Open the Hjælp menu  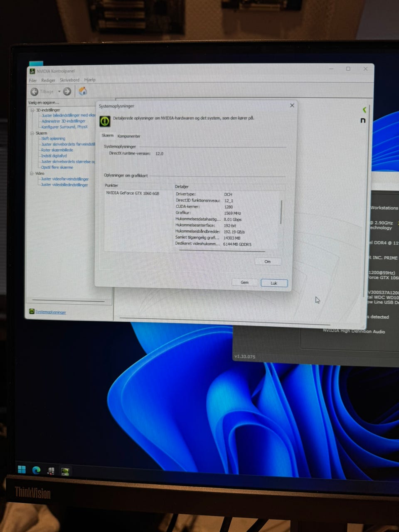coord(90,80)
